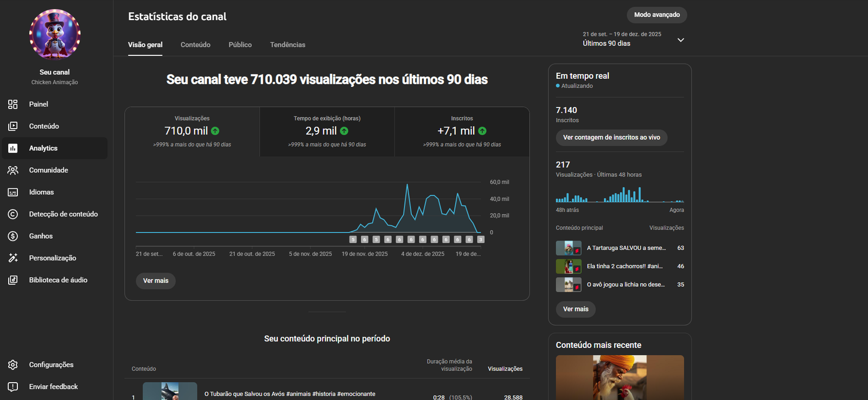Open the Personalização magic wand icon

coord(13,258)
